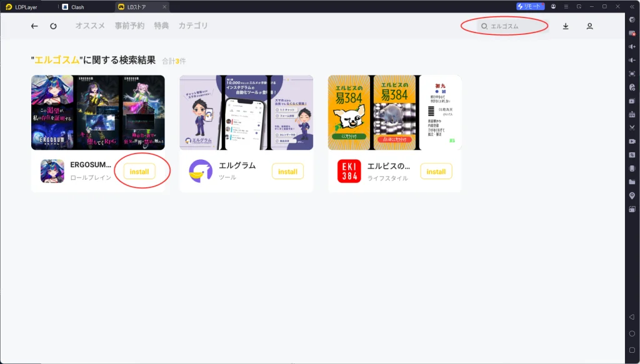Increase volume from the sidebar
Screen dimensions: 640x364
[x=632, y=46]
